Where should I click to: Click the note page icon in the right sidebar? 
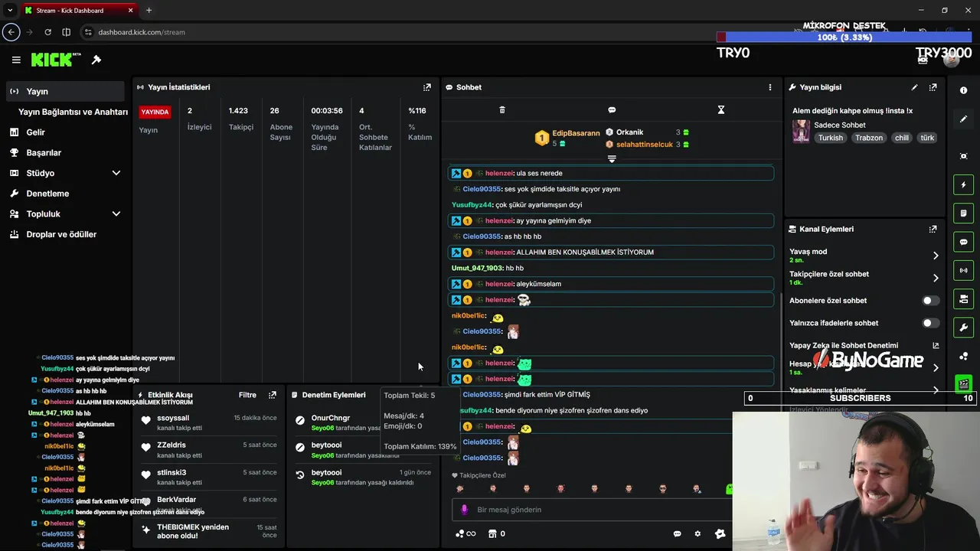(963, 214)
